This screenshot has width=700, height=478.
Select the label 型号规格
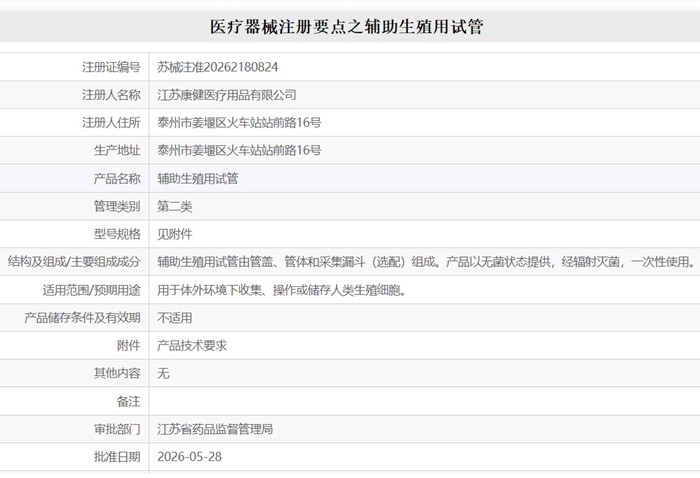[x=117, y=234]
